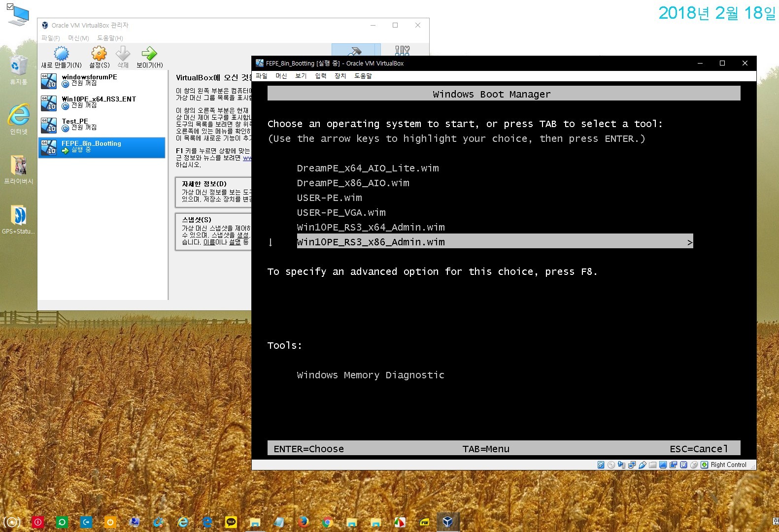Click the green restart icon in the taskbar
The image size is (779, 532).
pyautogui.click(x=62, y=522)
